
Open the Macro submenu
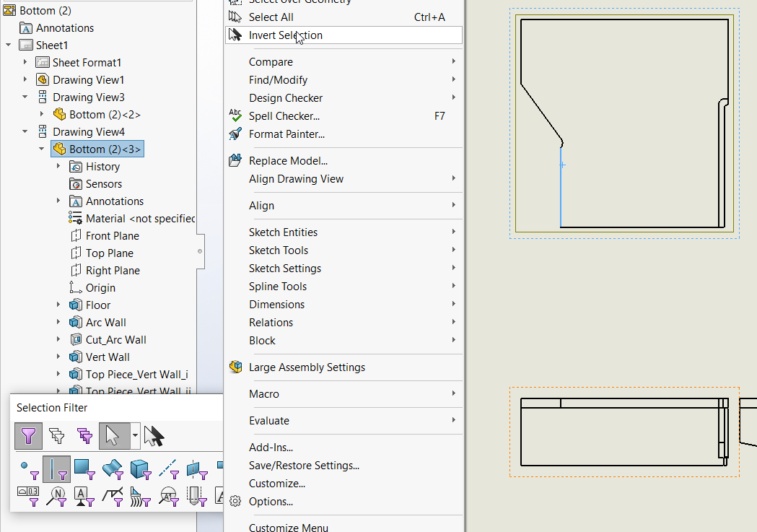tap(344, 394)
